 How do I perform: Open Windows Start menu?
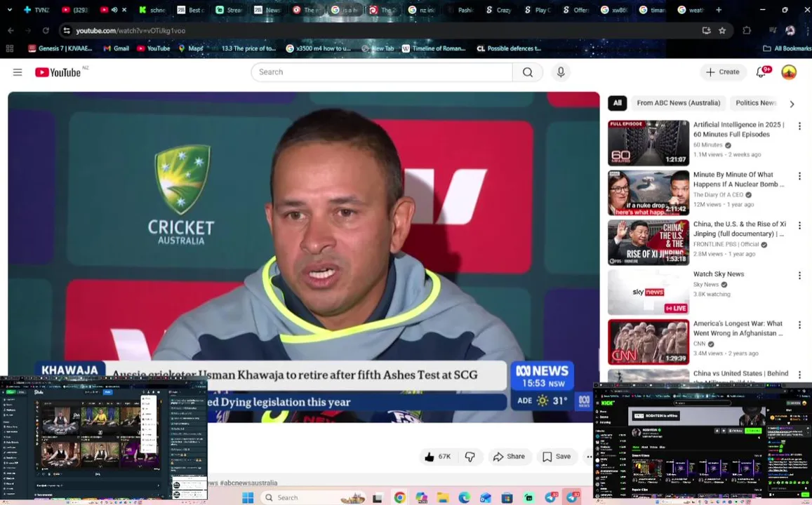[248, 498]
